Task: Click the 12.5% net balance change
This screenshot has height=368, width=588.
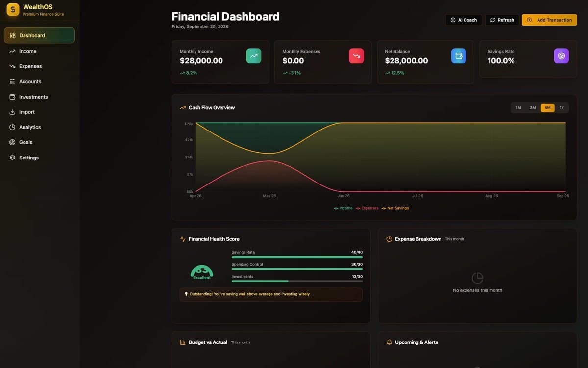Action: click(394, 73)
